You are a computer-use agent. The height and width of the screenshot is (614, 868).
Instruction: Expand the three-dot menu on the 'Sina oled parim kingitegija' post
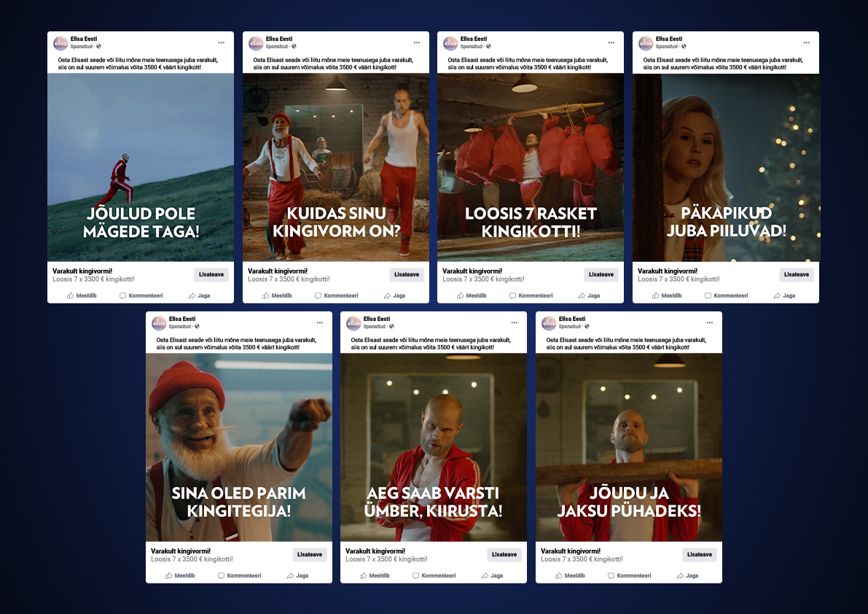point(319,322)
